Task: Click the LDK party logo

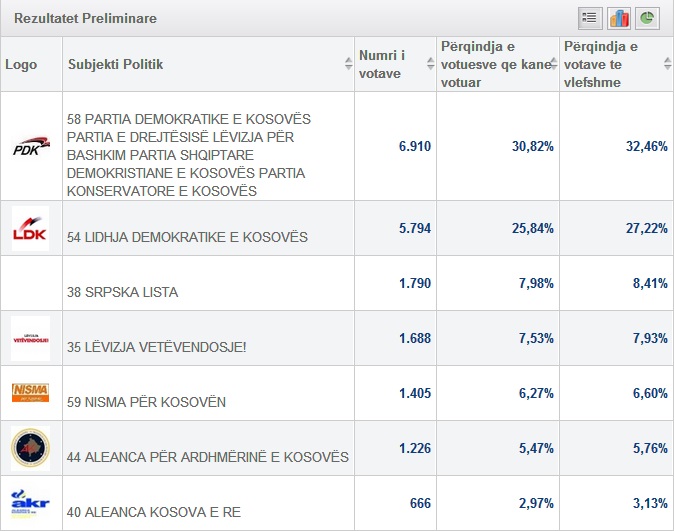Action: click(x=30, y=228)
